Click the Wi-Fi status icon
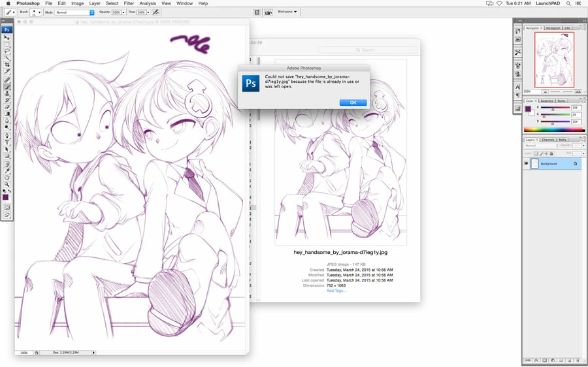The image size is (588, 367). (x=499, y=3)
